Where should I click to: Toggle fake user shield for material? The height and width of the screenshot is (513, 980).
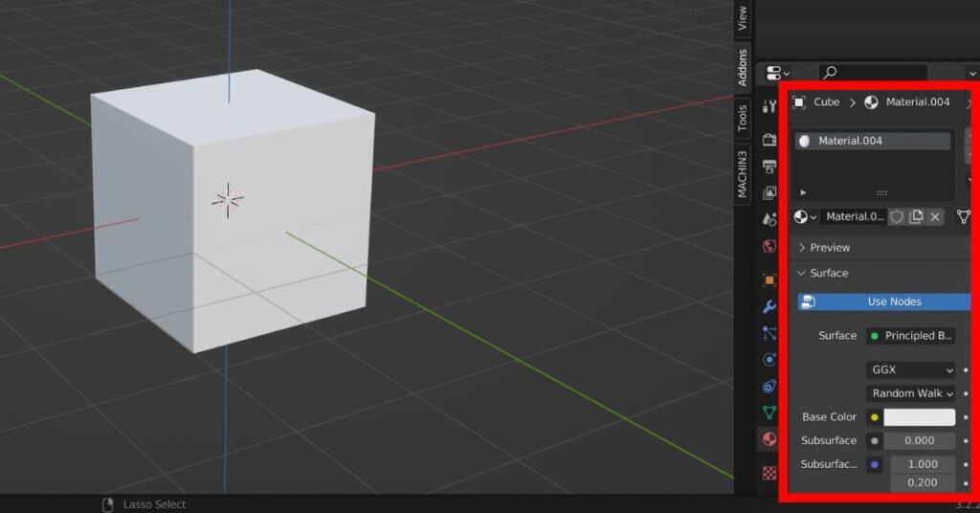[x=897, y=217]
